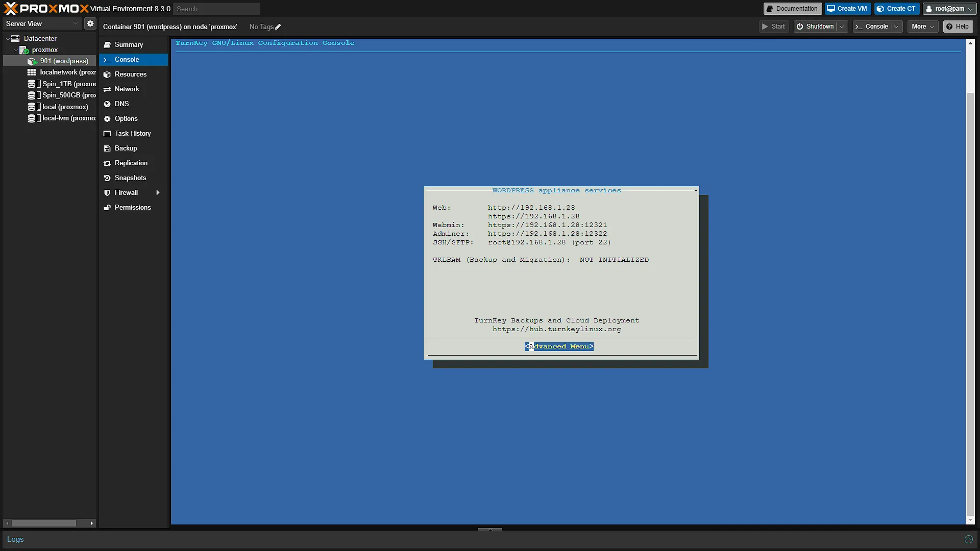Click the Create VM button
Viewport: 980px width, 551px height.
847,9
